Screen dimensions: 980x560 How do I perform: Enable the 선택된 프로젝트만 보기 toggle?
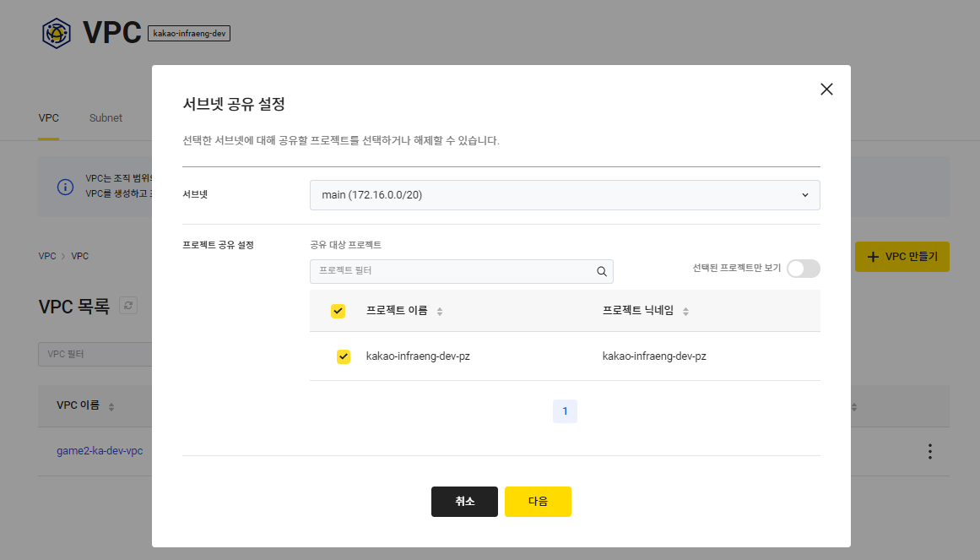tap(803, 268)
